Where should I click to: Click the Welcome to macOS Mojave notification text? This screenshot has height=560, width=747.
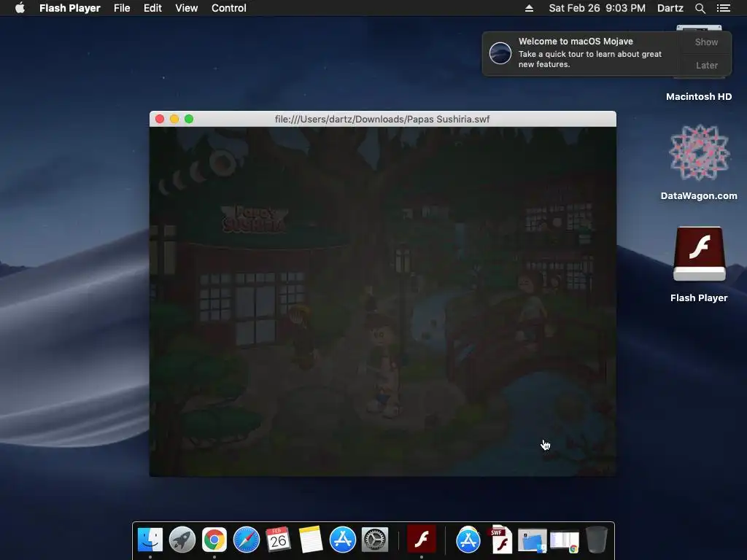(576, 42)
